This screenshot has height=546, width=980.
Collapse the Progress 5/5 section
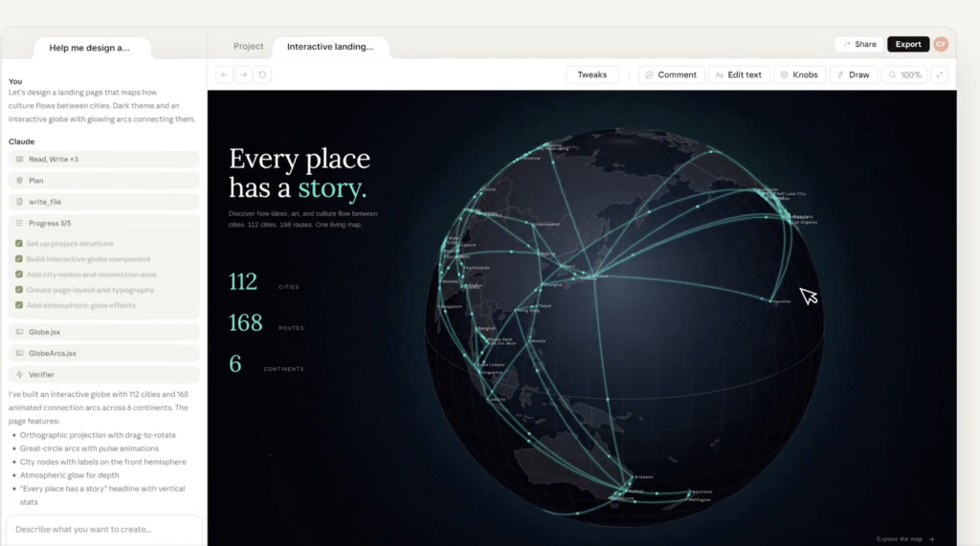click(103, 223)
